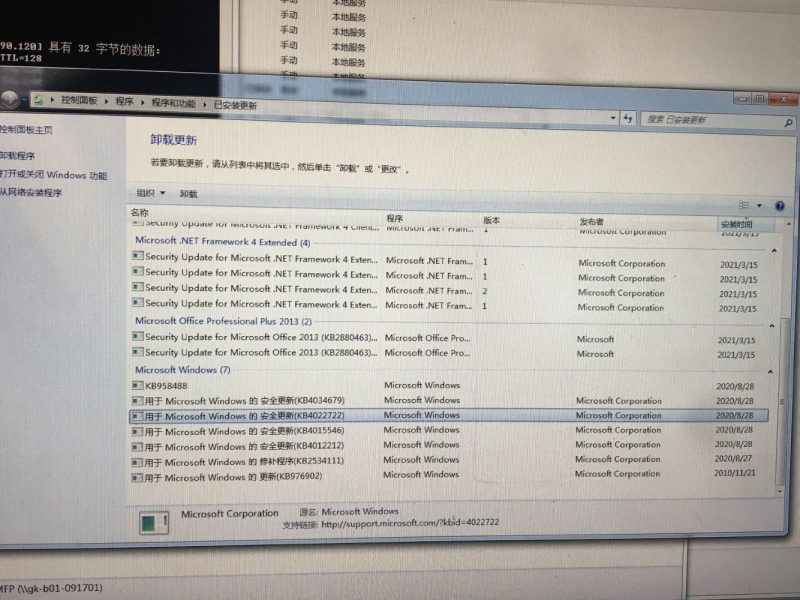Image resolution: width=800 pixels, height=600 pixels.
Task: Collapse the Microsoft Windows (7) group
Action: coord(770,372)
